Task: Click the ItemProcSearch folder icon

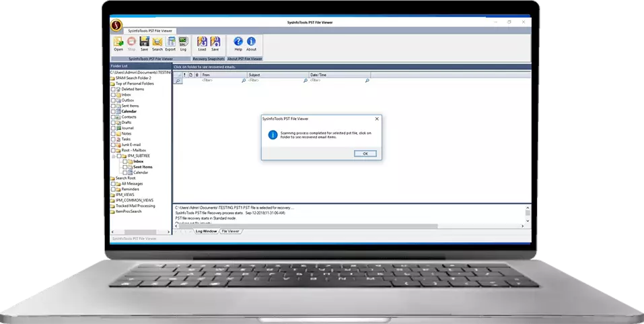Action: [x=112, y=212]
